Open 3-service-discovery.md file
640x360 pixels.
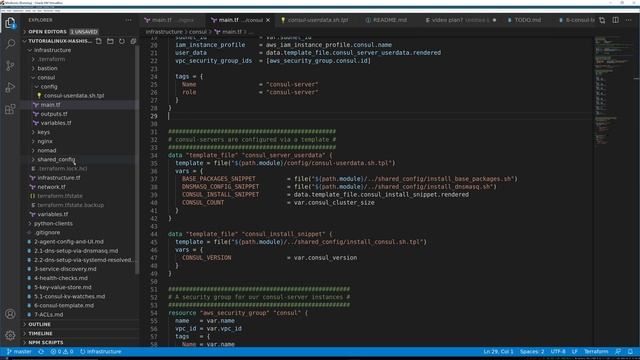65,269
